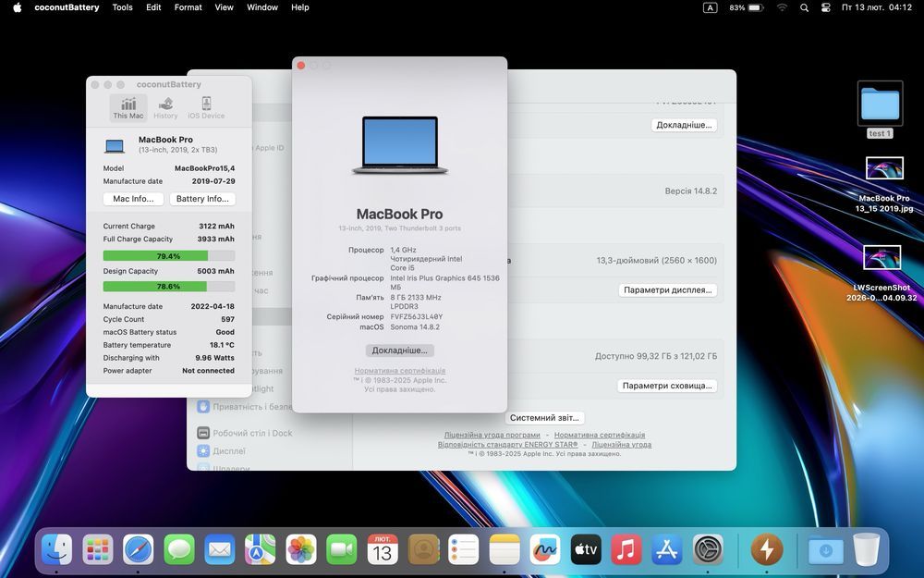Open Параметри сховища... in System Settings
This screenshot has height=578, width=924.
pos(667,386)
